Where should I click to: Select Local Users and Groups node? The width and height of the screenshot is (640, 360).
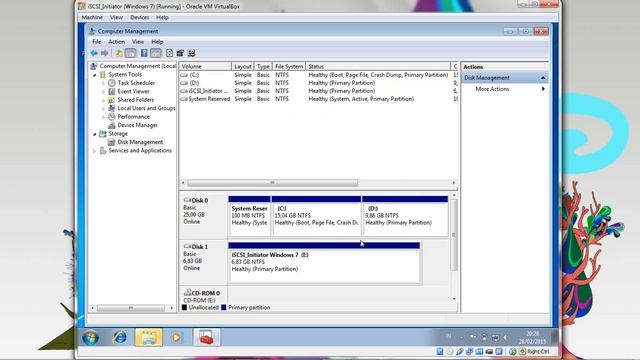pos(146,108)
